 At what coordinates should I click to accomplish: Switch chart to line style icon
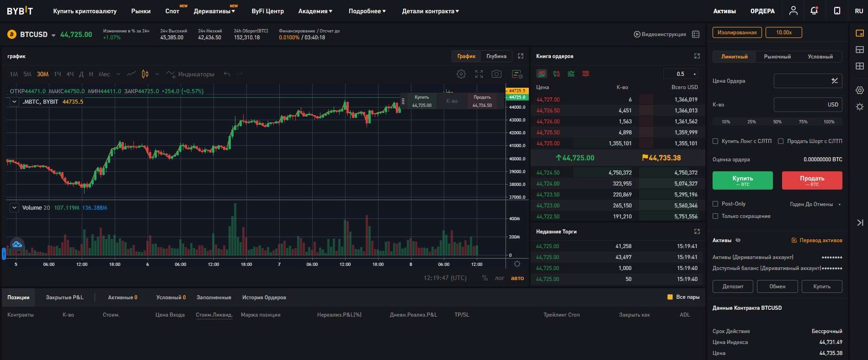point(131,74)
